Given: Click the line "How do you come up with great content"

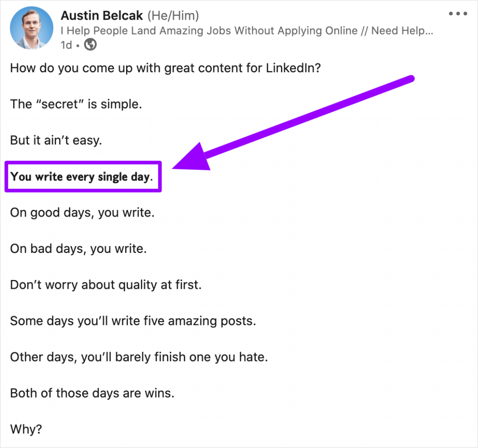Looking at the screenshot, I should pyautogui.click(x=166, y=68).
